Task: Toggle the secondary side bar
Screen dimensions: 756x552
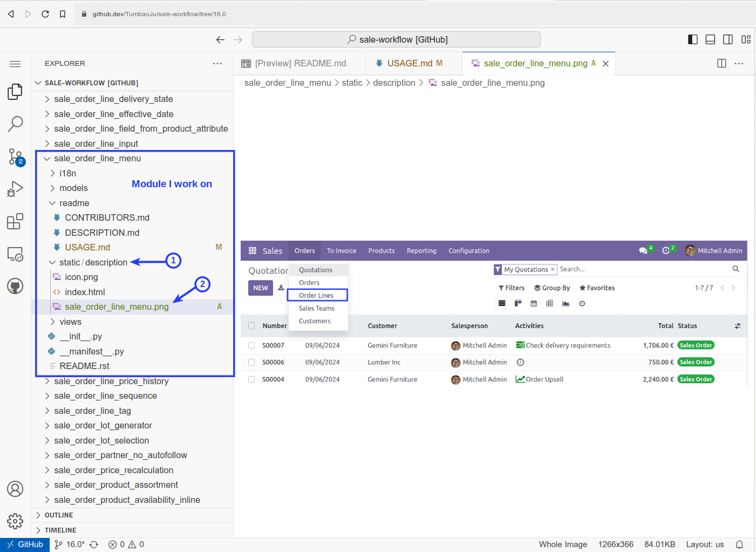Action: (728, 39)
